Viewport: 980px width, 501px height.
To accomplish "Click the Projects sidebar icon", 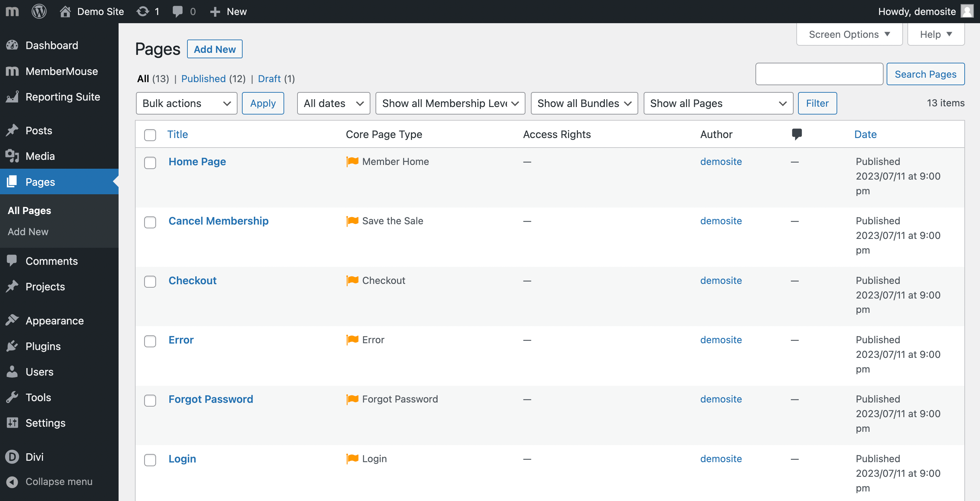I will [13, 286].
